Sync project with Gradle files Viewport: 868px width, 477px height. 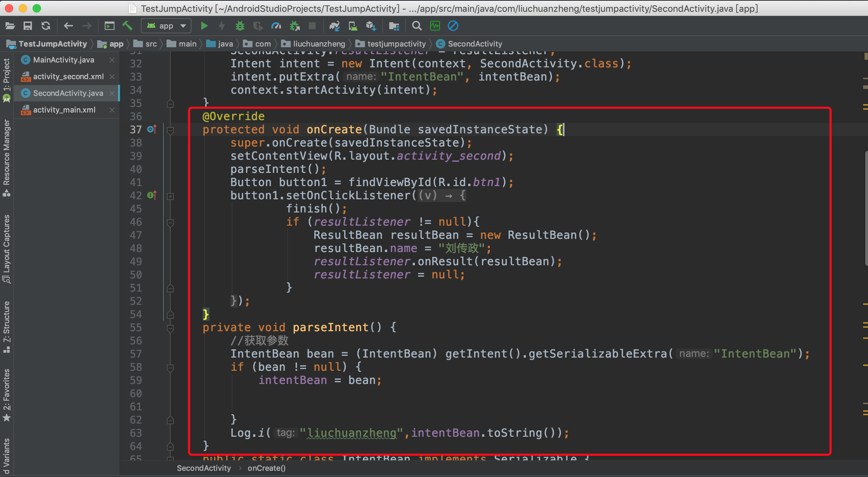(x=334, y=26)
